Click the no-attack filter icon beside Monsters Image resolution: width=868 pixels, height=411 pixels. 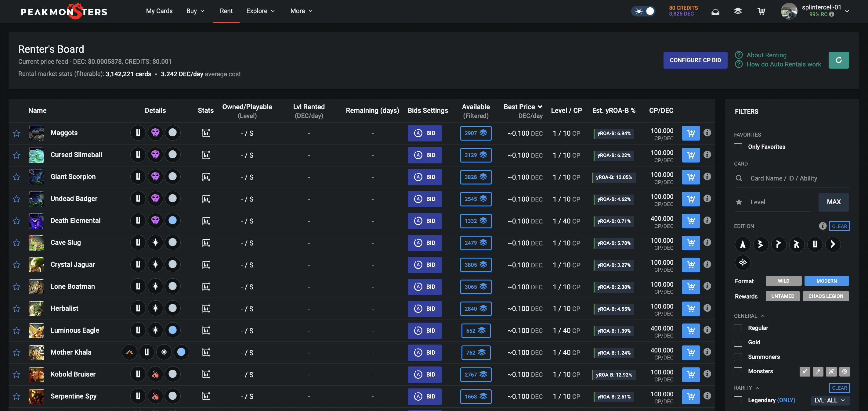click(844, 372)
